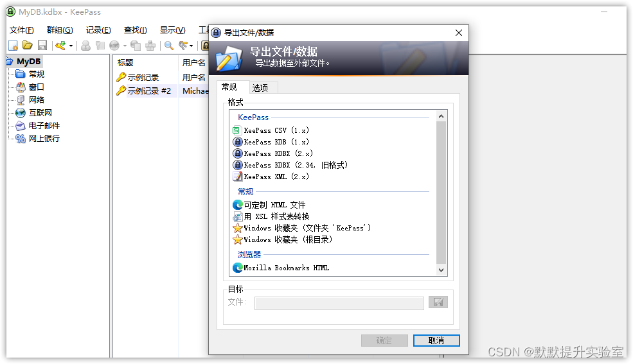The image size is (633, 364).
Task: Click the New database toolbar icon
Action: [13, 46]
